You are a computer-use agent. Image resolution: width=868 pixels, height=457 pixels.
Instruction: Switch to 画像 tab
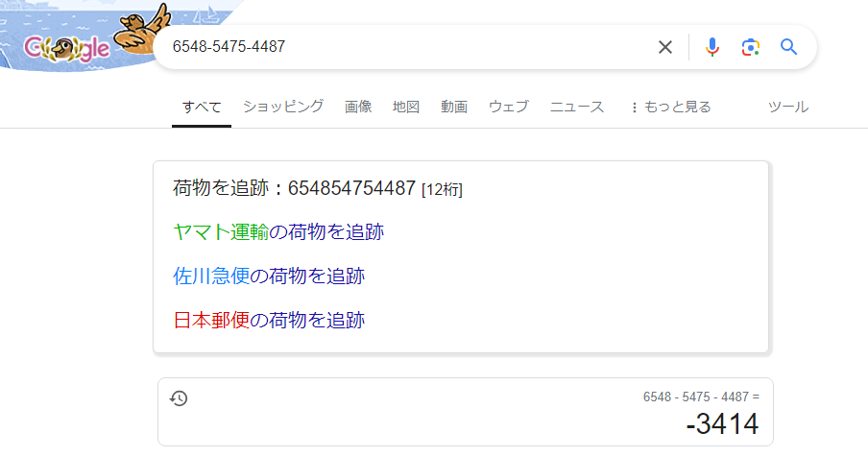pyautogui.click(x=358, y=107)
